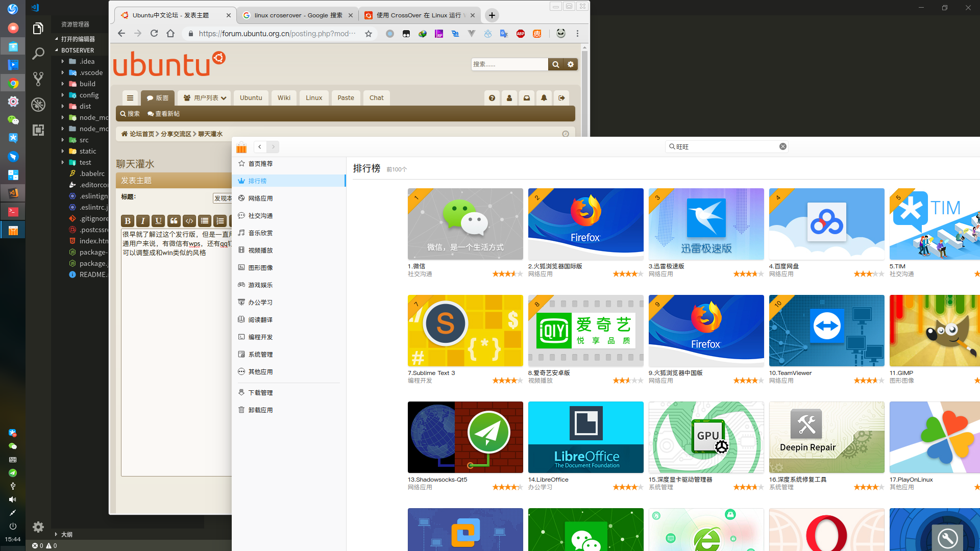Expand the 大纲 outline section
Image resolution: width=980 pixels, height=551 pixels.
tap(66, 534)
